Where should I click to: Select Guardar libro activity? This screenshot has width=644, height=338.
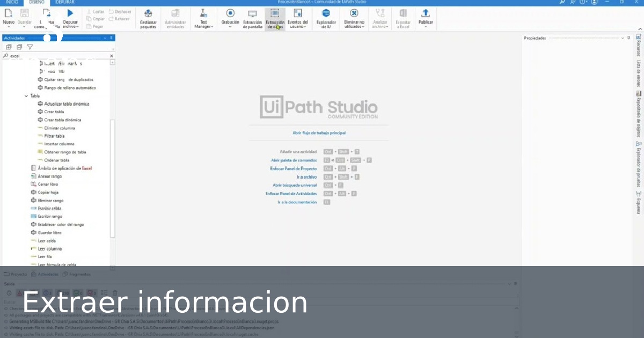point(46,232)
